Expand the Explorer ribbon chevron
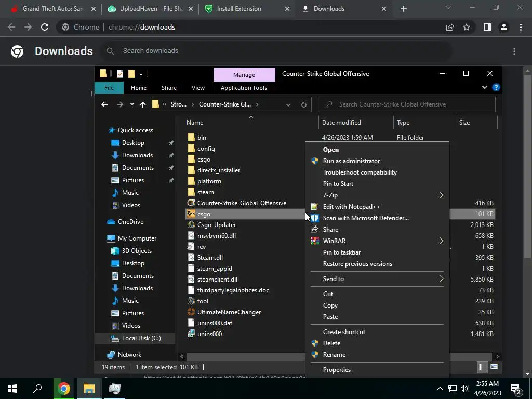 click(485, 87)
